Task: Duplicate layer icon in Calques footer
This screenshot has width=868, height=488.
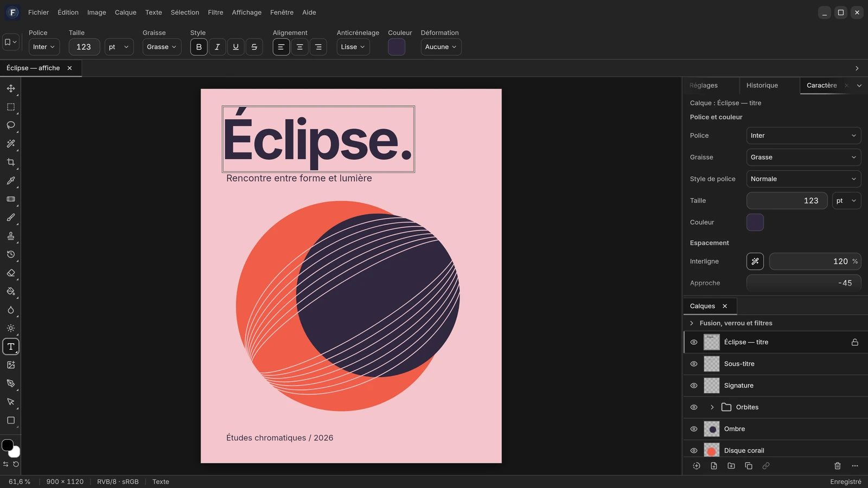Action: pos(749,466)
